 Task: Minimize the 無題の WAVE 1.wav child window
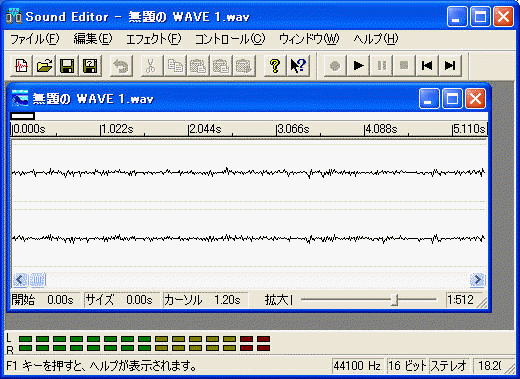click(429, 99)
